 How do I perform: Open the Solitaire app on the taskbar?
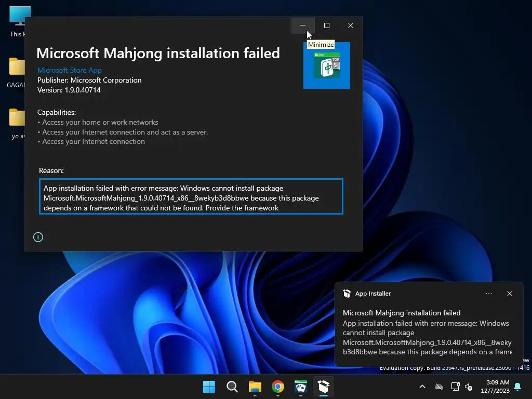[301, 387]
